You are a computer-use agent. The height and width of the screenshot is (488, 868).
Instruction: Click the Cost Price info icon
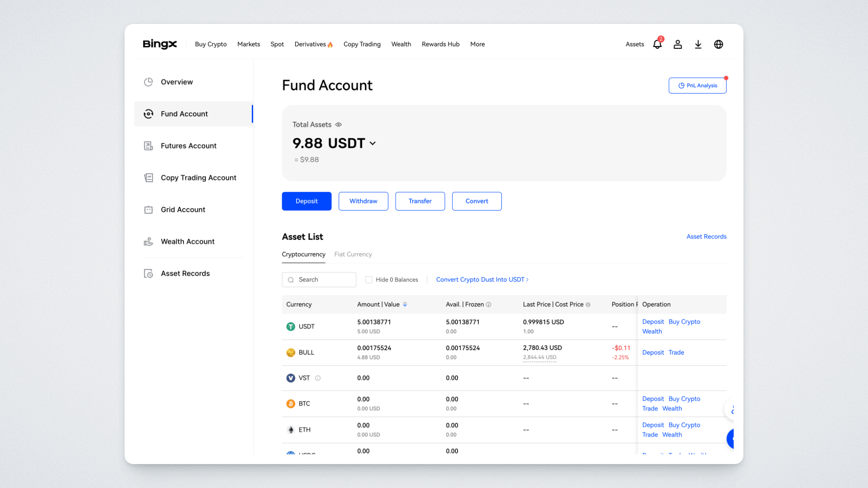pyautogui.click(x=588, y=305)
